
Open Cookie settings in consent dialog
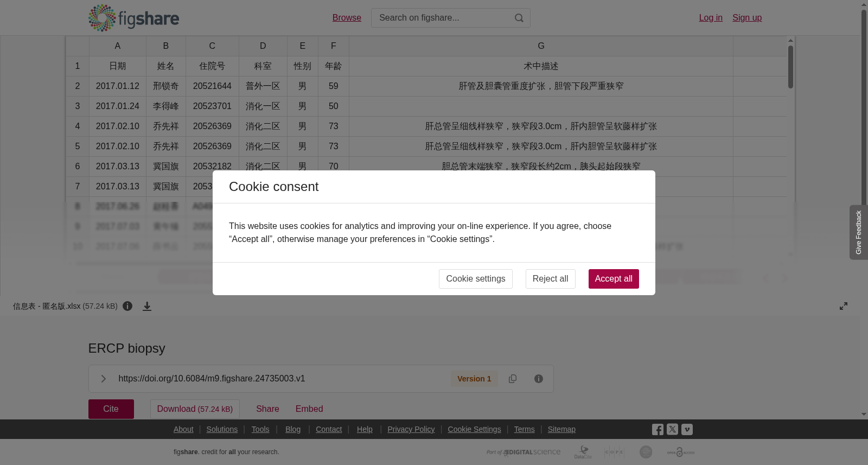476,279
